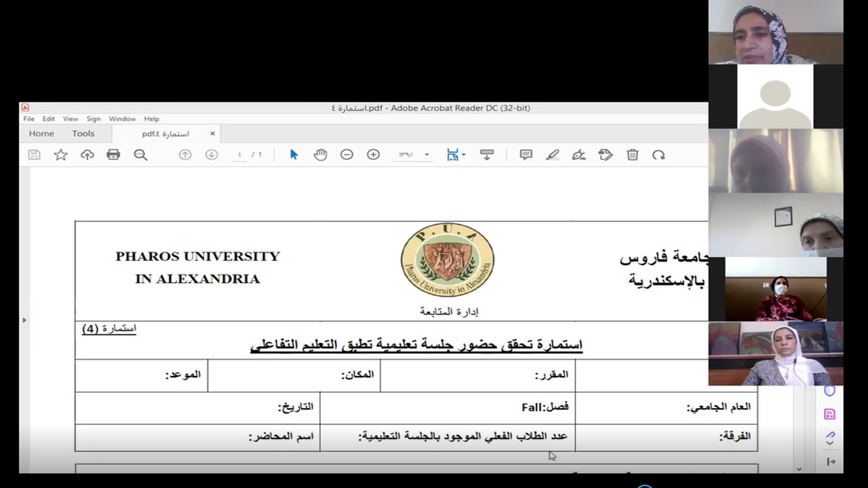The image size is (868, 488).
Task: Bookmark file with the star icon
Action: coord(60,155)
